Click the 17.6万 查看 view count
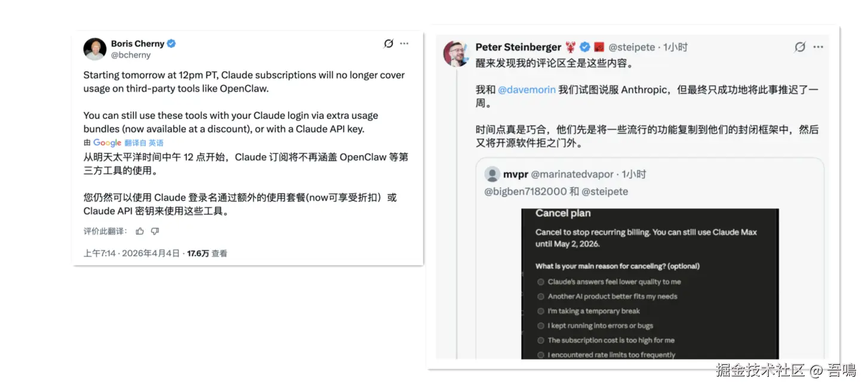Viewport: 868px width, 390px height. 207,253
